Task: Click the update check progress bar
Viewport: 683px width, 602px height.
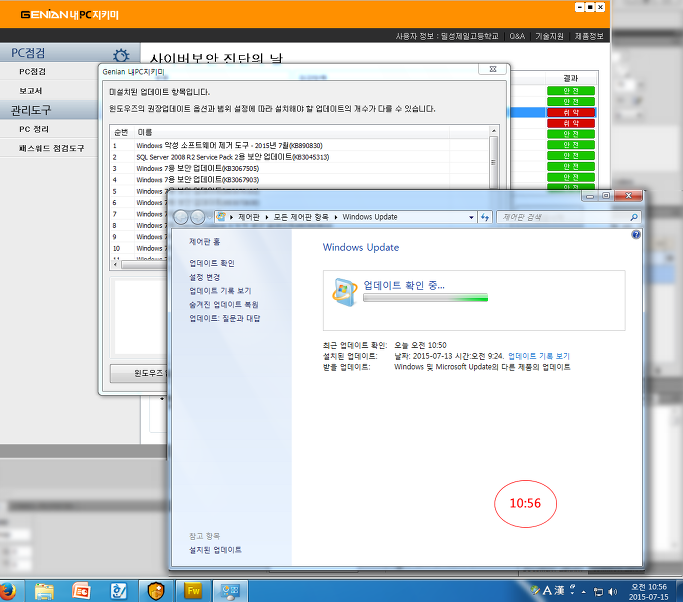Action: (x=425, y=298)
